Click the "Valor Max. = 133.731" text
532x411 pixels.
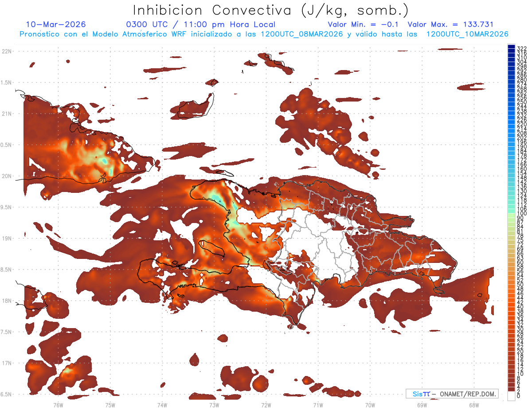(x=450, y=24)
